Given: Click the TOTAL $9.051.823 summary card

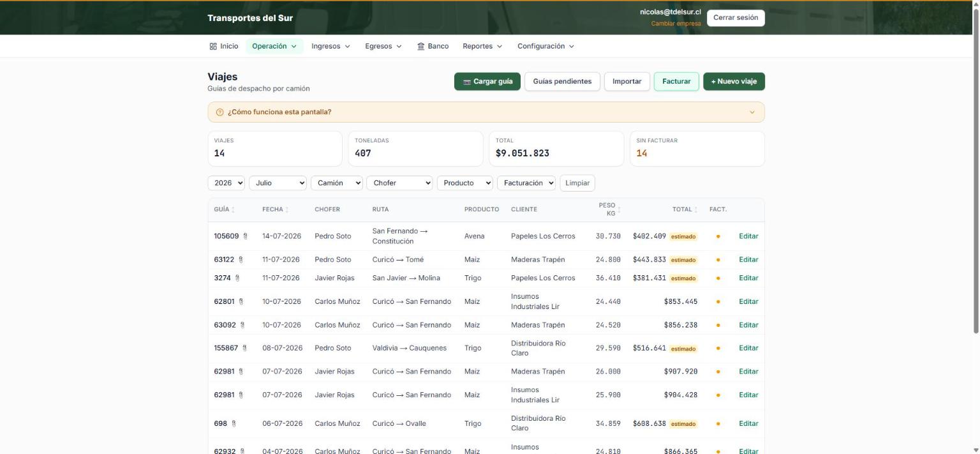Looking at the screenshot, I should coord(556,149).
